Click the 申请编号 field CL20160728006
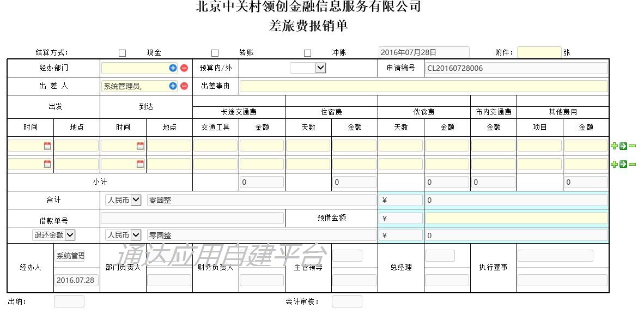Screen dimensions: 644x320 516,68
